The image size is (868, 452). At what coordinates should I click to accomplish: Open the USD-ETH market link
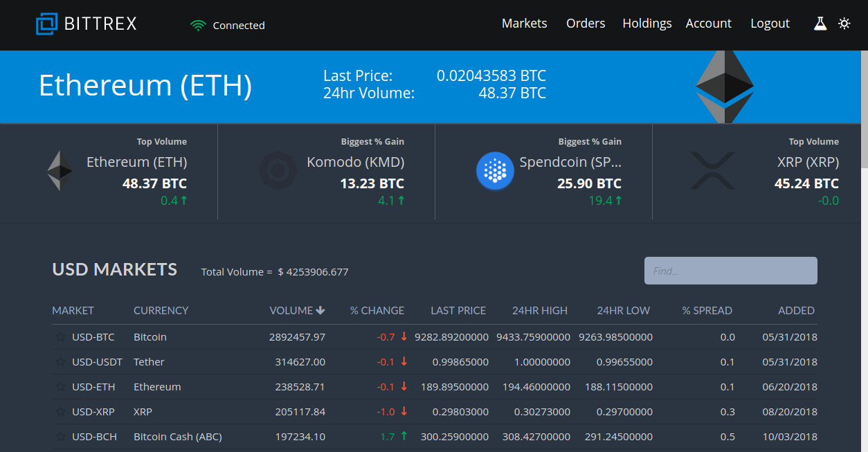tap(93, 387)
